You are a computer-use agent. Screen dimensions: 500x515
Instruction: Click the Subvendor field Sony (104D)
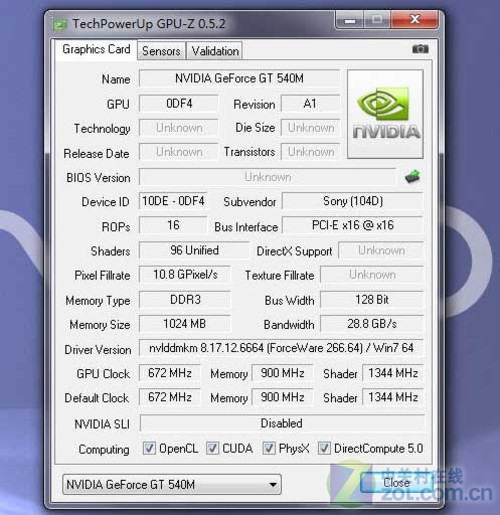coord(353,201)
